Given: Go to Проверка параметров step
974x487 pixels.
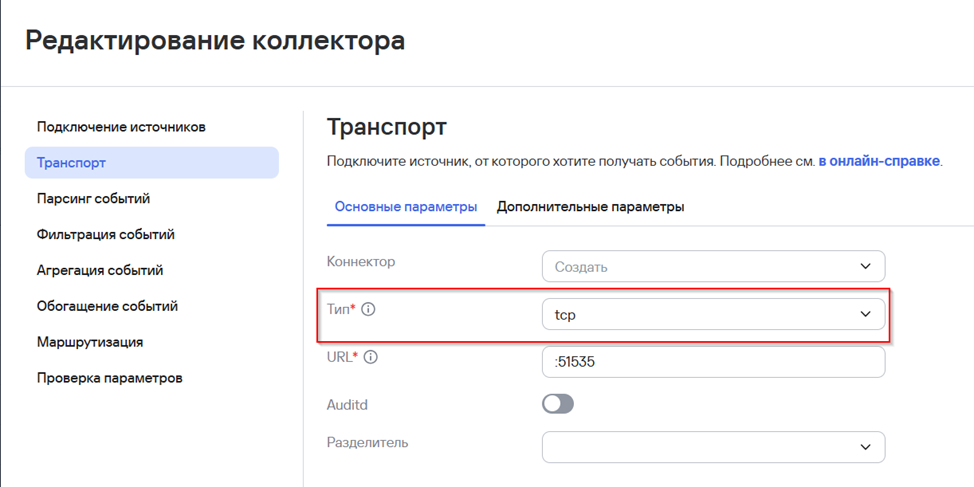Looking at the screenshot, I should pos(110,378).
